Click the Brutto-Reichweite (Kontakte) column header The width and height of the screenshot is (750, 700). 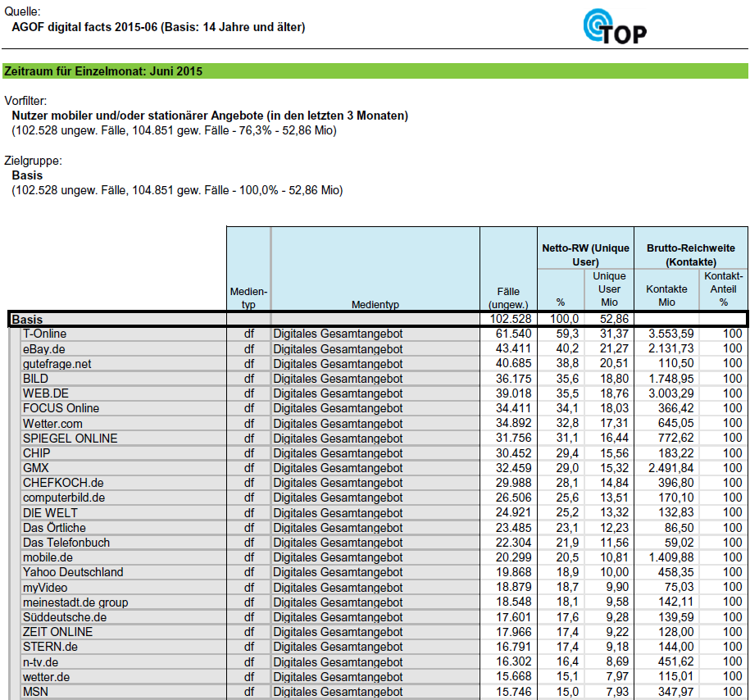(691, 255)
